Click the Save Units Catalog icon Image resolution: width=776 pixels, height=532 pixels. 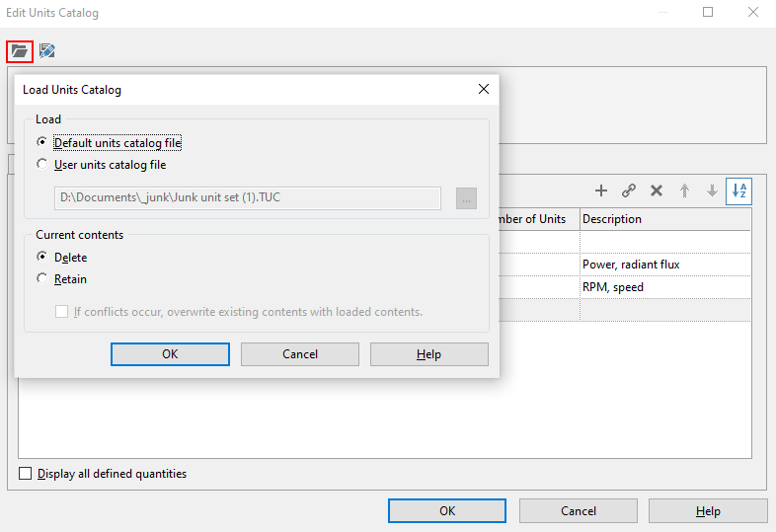(46, 51)
